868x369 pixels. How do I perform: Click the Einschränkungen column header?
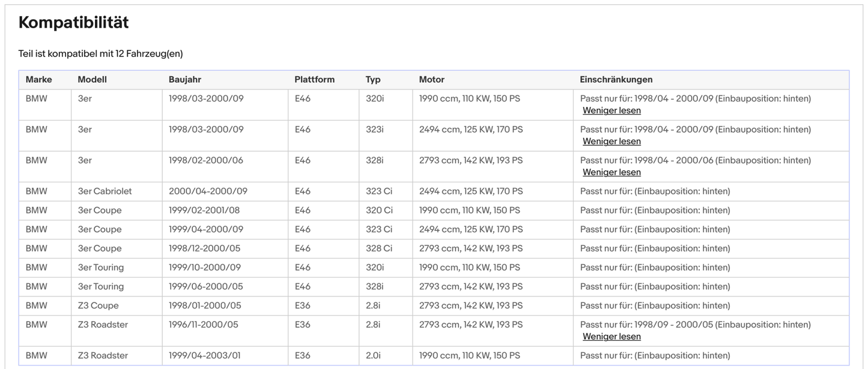(616, 80)
